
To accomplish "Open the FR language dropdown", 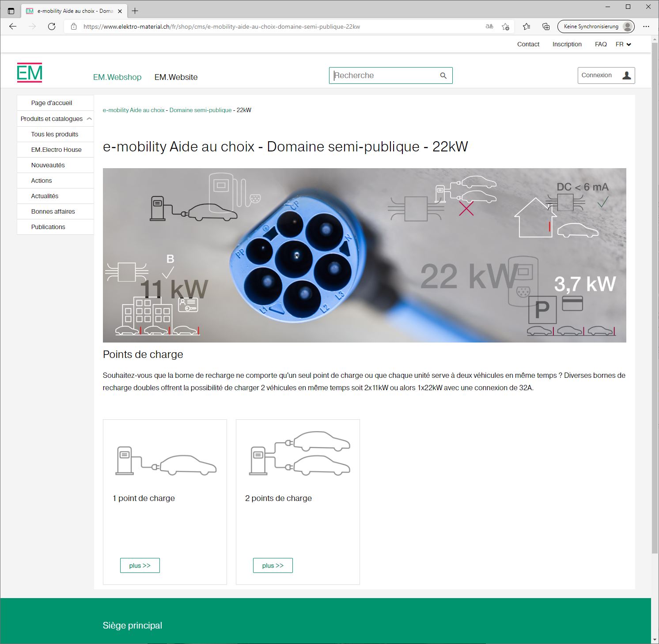I will point(623,44).
